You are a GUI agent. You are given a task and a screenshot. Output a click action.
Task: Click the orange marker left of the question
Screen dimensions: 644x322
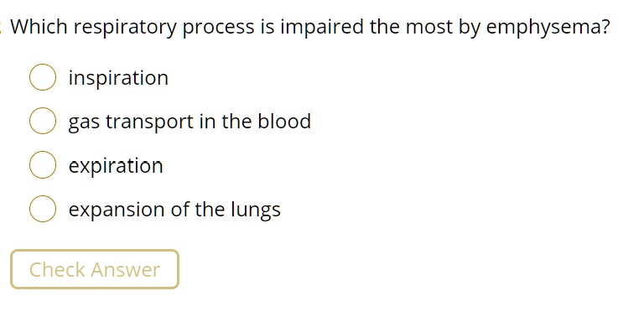(x=1, y=27)
